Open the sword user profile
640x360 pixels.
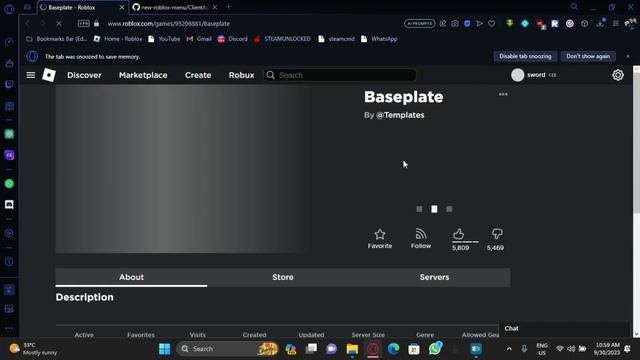533,75
